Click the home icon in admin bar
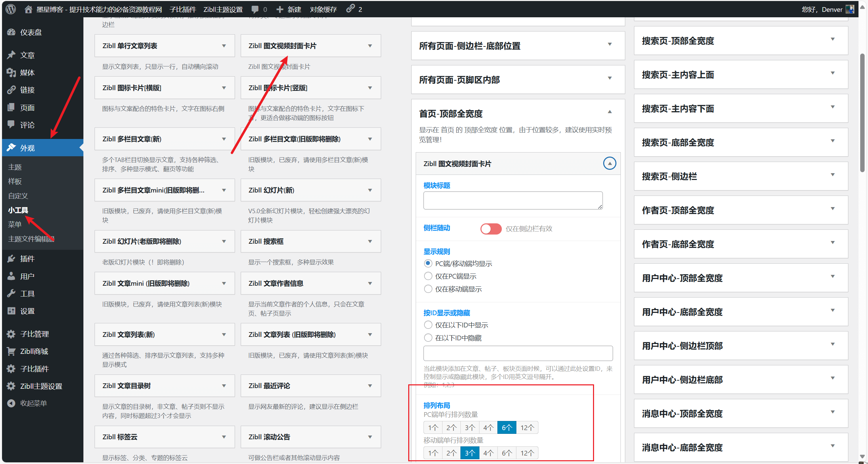Image resolution: width=868 pixels, height=464 pixels. click(x=28, y=9)
